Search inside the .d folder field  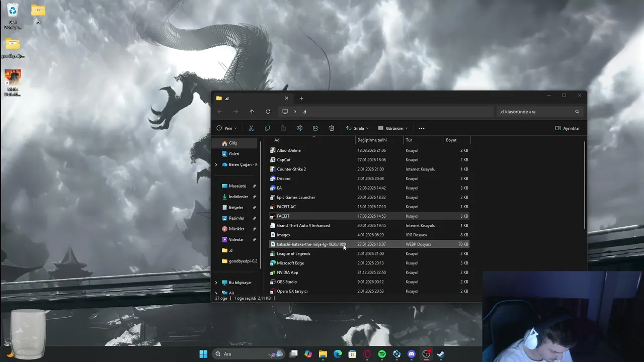point(539,112)
